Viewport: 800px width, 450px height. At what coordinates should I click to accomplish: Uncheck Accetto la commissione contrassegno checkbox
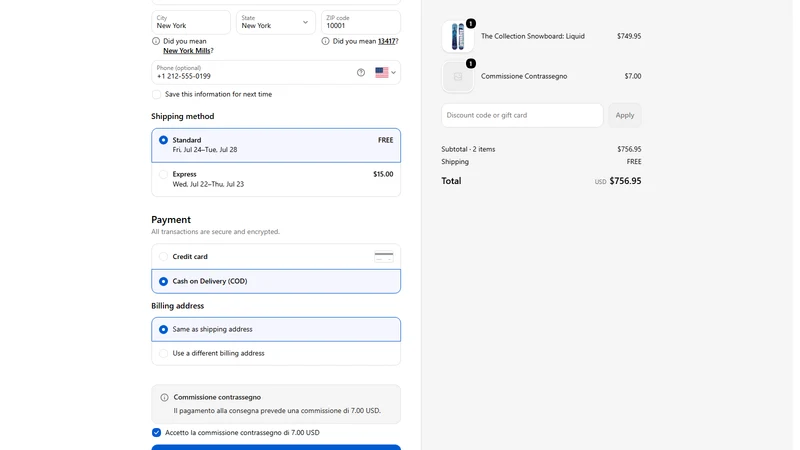pyautogui.click(x=156, y=433)
